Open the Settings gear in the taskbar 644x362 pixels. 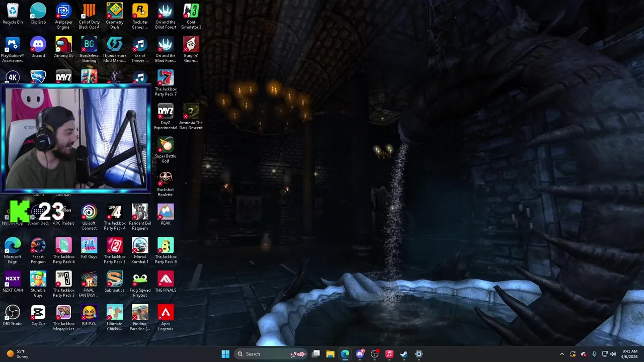coord(419,354)
